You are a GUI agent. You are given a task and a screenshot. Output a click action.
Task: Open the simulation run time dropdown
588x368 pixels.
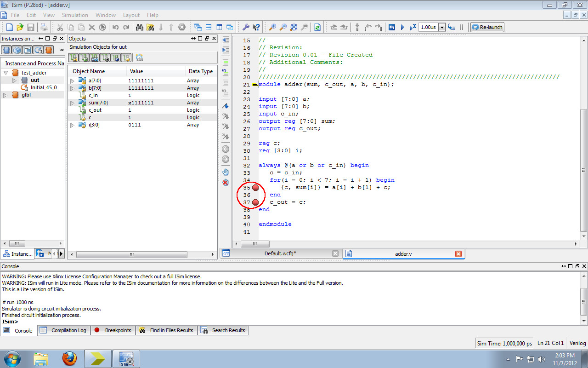442,27
